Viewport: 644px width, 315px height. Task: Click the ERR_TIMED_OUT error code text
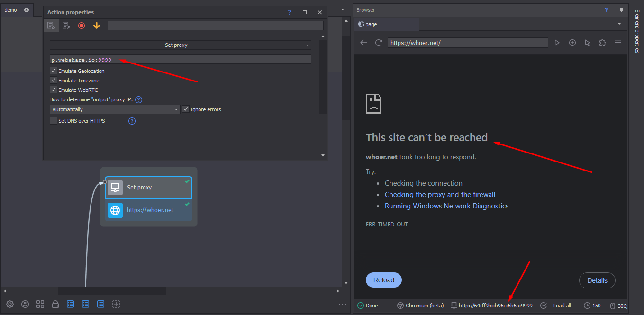[x=387, y=225]
